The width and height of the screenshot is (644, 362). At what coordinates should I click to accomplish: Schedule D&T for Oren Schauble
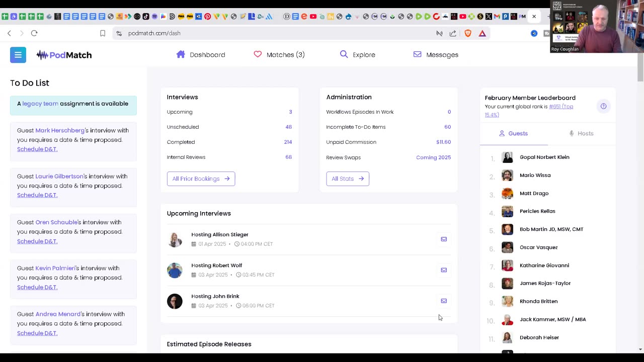37,241
